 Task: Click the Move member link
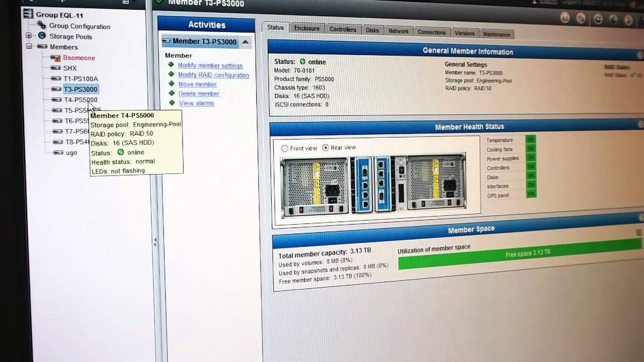[x=197, y=84]
